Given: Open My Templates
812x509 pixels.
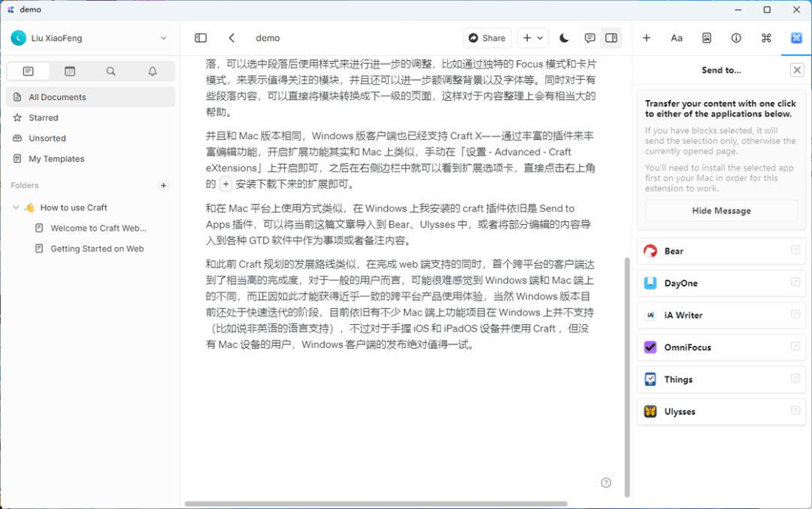Looking at the screenshot, I should pyautogui.click(x=91, y=159).
